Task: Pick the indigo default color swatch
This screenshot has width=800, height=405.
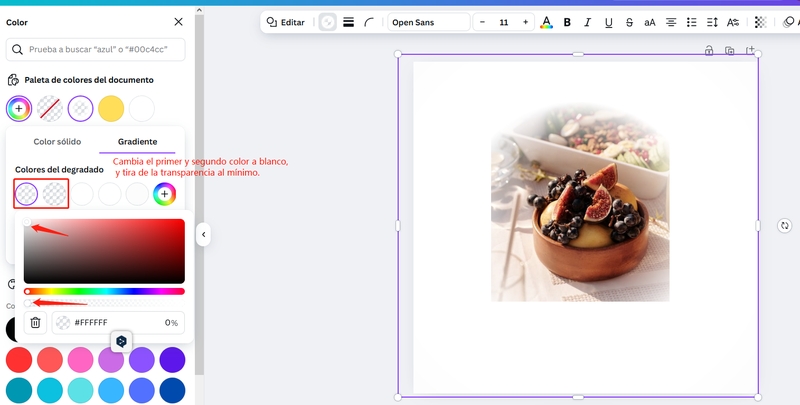Action: point(172,360)
